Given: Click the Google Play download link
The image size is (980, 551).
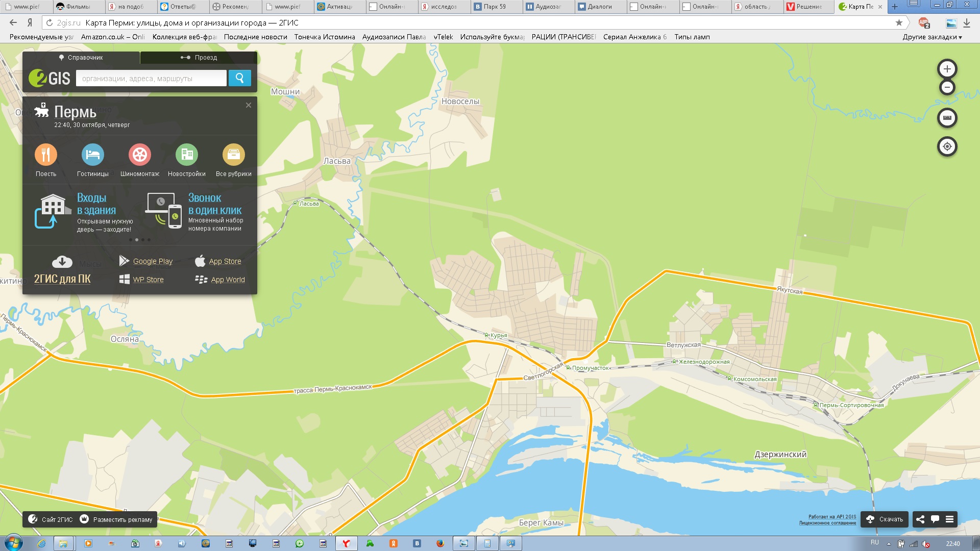Looking at the screenshot, I should point(152,261).
